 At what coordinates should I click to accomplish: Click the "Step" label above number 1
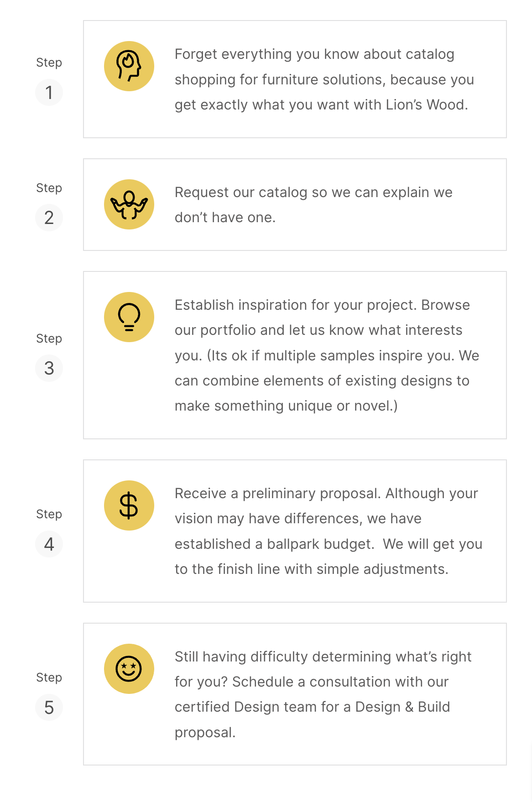point(49,62)
